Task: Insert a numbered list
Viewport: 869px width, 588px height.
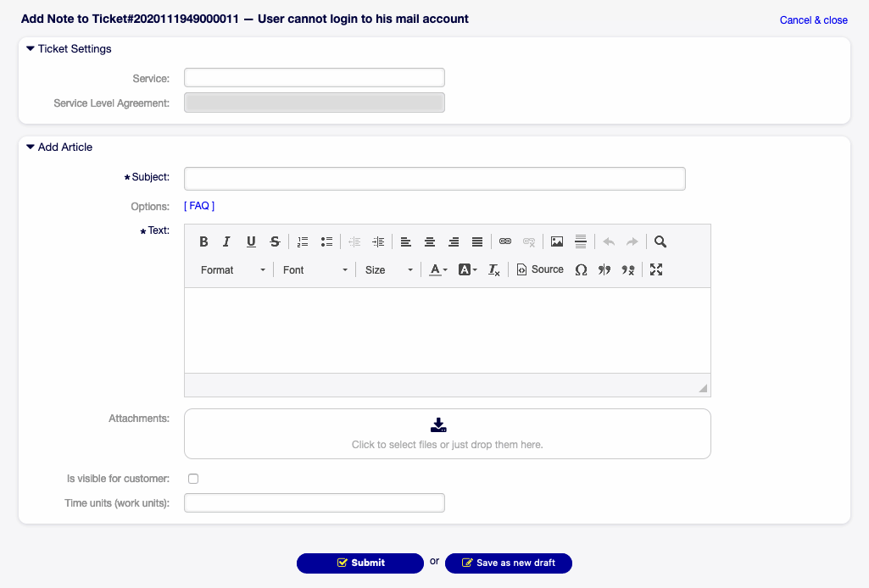Action: coord(303,241)
